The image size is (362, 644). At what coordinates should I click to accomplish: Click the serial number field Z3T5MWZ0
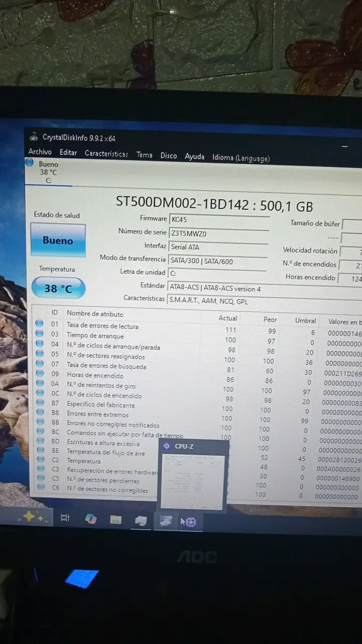(219, 233)
